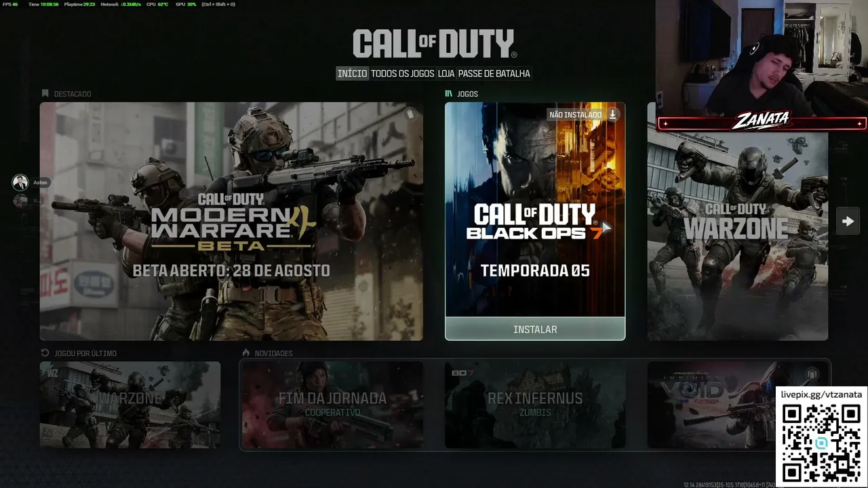Click the 'TEMPORADA 05' text
This screenshot has width=868, height=488.
point(535,270)
